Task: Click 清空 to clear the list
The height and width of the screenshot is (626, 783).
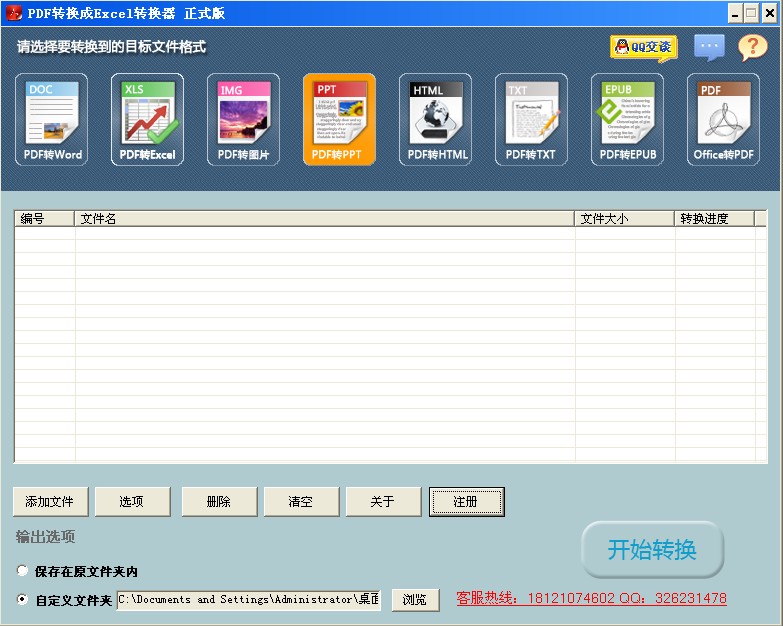Action: point(301,501)
